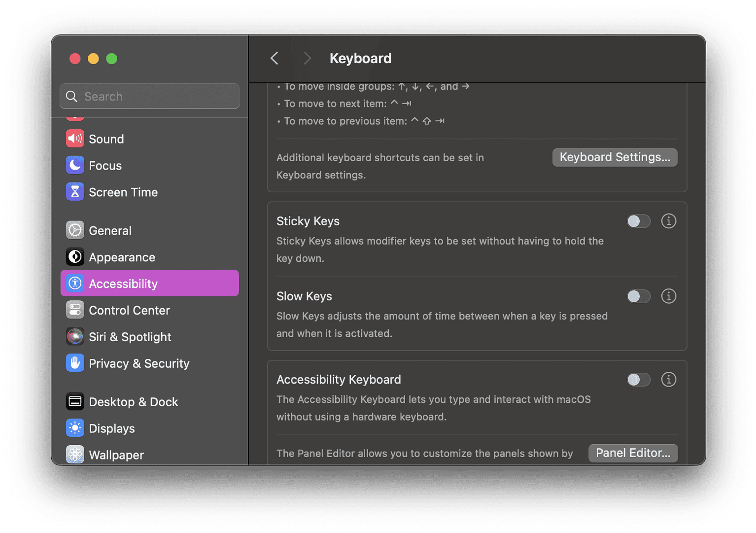Click the Wallpaper icon in the sidebar
Screen dimensions: 756x533
[x=75, y=455]
